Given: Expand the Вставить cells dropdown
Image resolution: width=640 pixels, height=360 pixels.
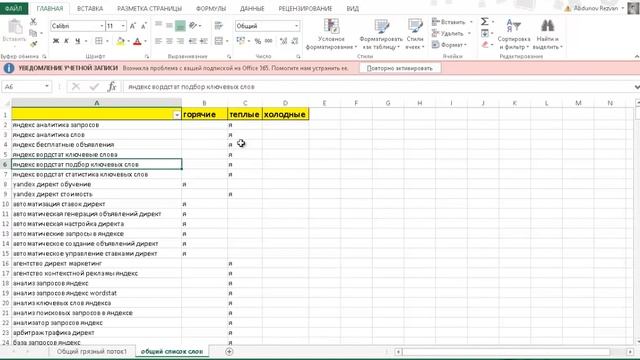Looking at the screenshot, I should 471,22.
